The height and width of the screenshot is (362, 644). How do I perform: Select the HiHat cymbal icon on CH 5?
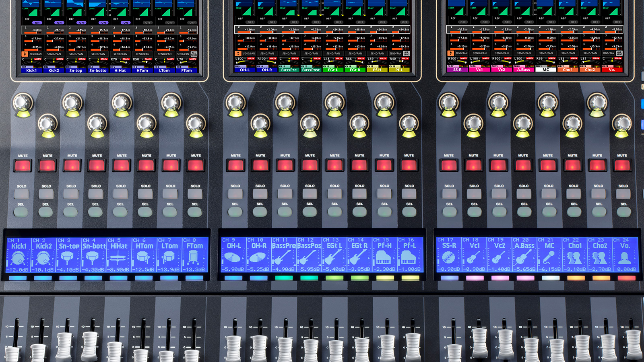(x=119, y=258)
